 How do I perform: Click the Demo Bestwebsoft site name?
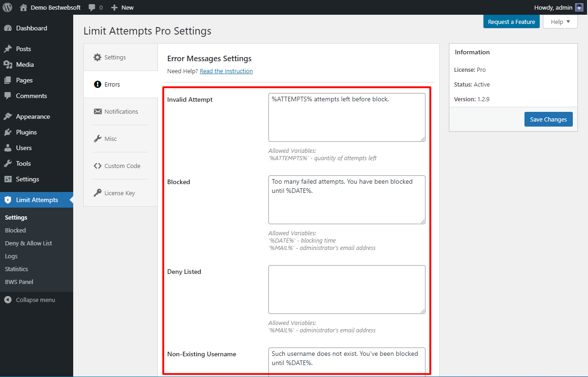coord(56,7)
